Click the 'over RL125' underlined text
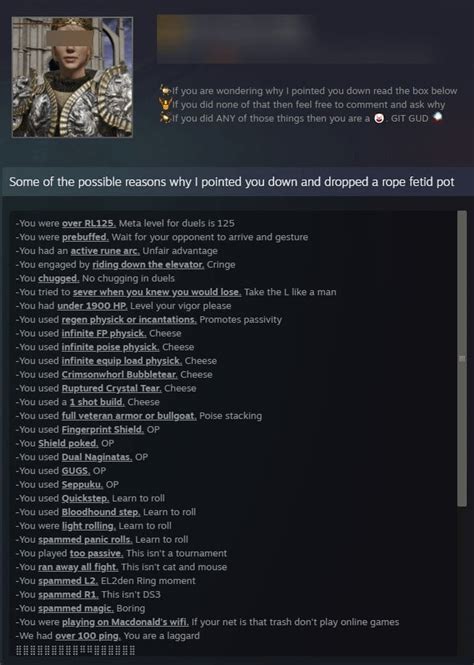The image size is (474, 665). click(89, 223)
